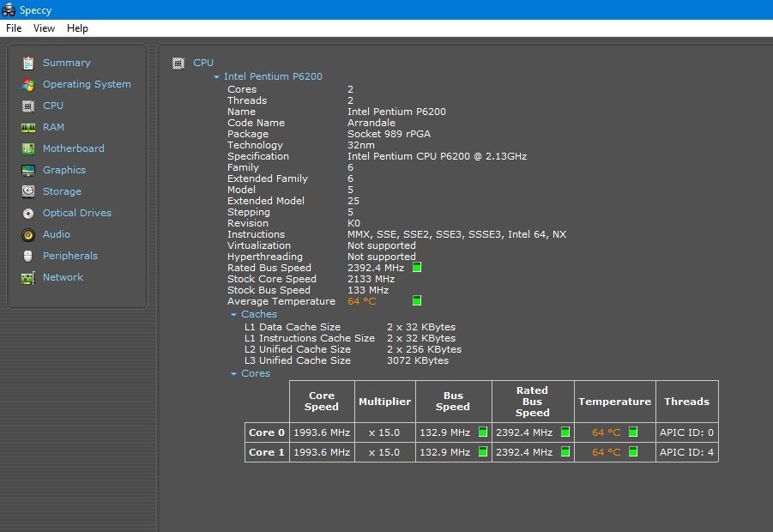Image resolution: width=773 pixels, height=532 pixels.
Task: Toggle the green indicator next to Average Temperature
Action: 417,300
